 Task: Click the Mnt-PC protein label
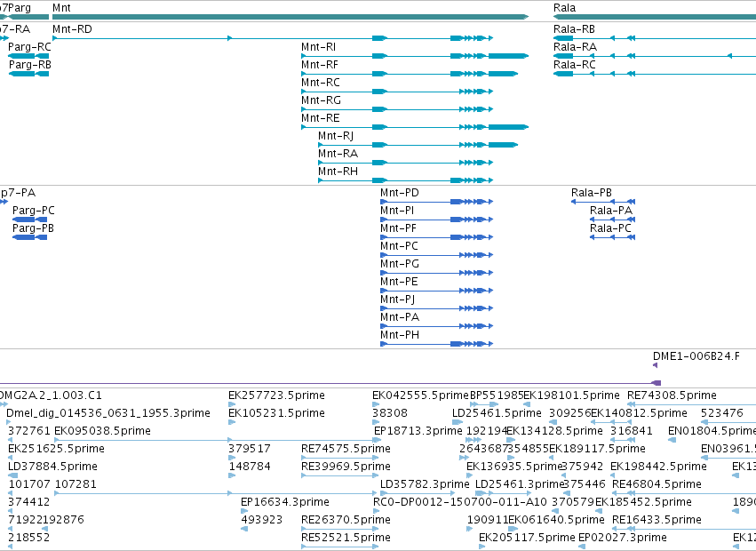click(399, 246)
